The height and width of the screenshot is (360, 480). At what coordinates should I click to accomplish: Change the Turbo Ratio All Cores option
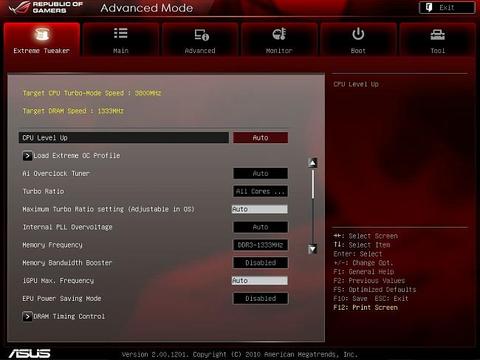coord(260,191)
